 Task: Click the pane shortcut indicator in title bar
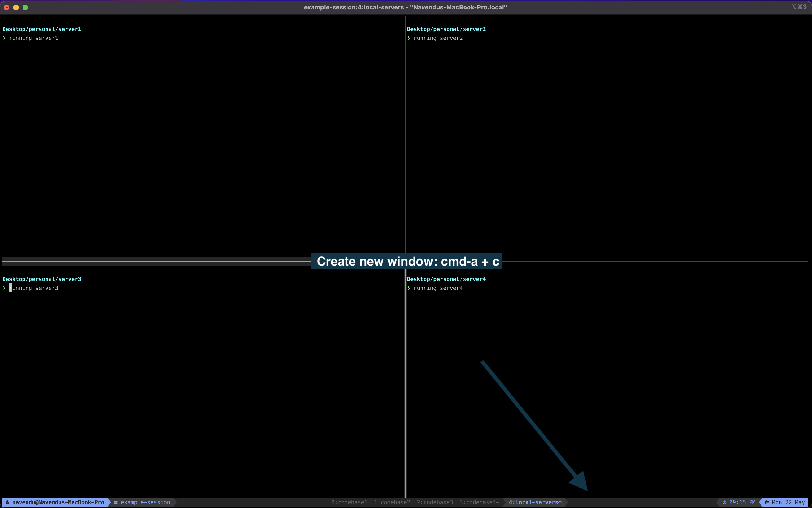coord(799,7)
